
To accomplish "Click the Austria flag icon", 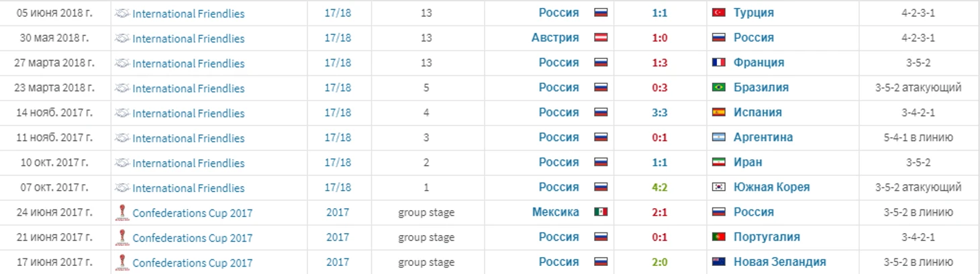I will click(601, 38).
